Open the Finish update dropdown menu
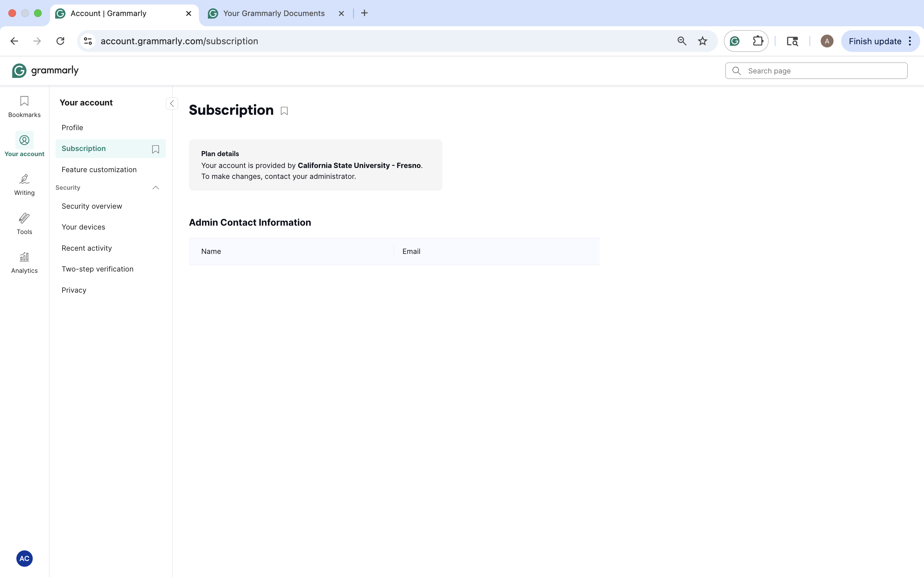 [x=910, y=41]
